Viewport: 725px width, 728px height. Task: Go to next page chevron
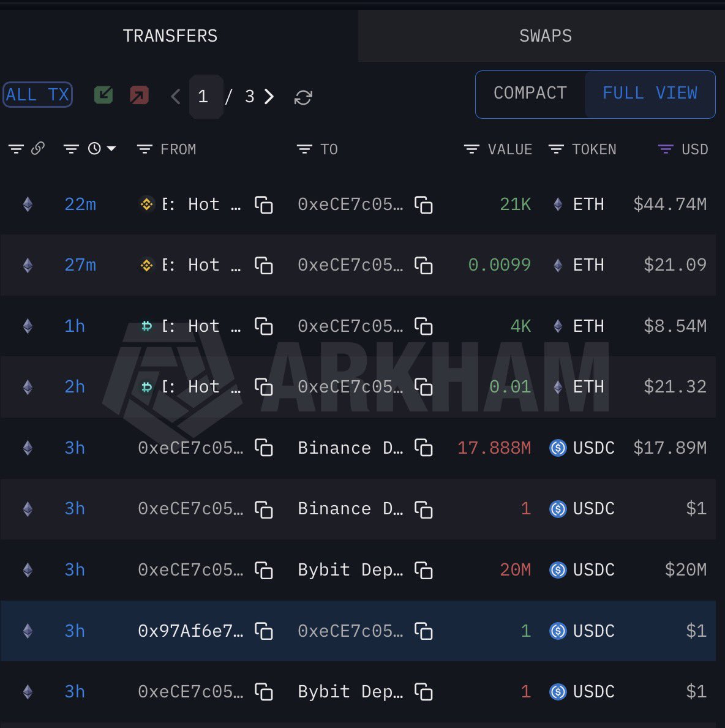pyautogui.click(x=269, y=97)
